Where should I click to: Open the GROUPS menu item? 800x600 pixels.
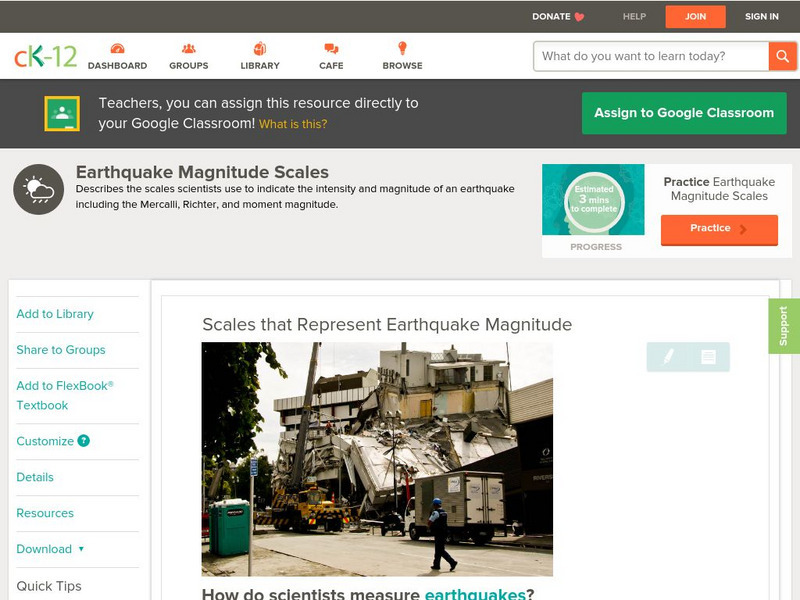[189, 66]
